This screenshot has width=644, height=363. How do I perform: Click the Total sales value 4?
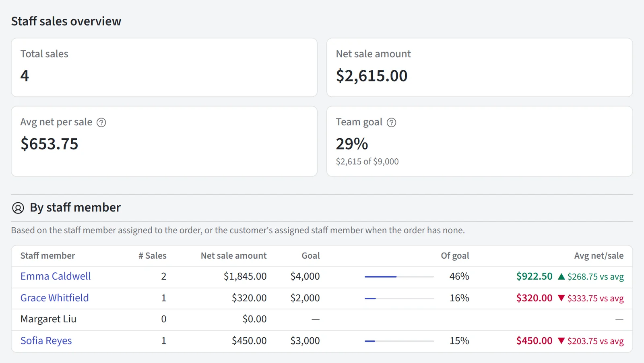pos(25,76)
